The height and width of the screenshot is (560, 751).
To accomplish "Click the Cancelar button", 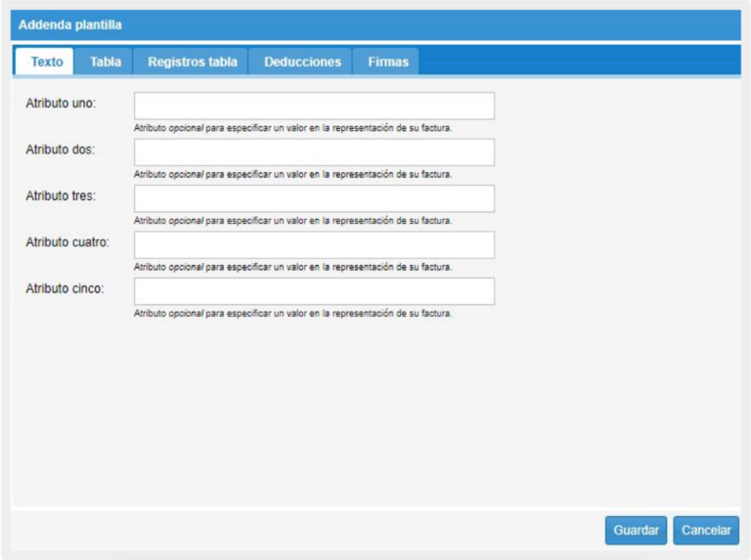I will pos(706,530).
